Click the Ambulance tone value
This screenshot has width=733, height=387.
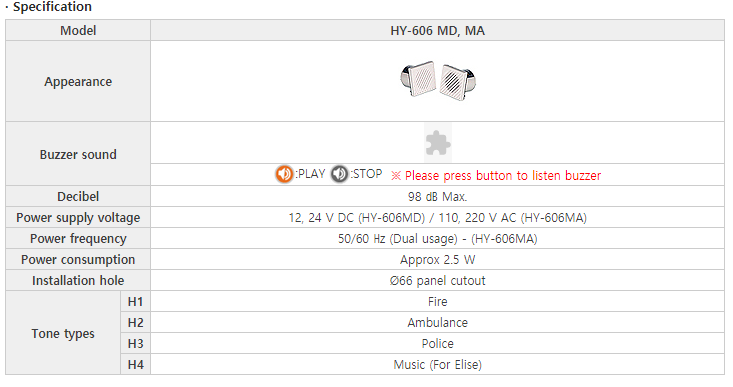tap(438, 322)
